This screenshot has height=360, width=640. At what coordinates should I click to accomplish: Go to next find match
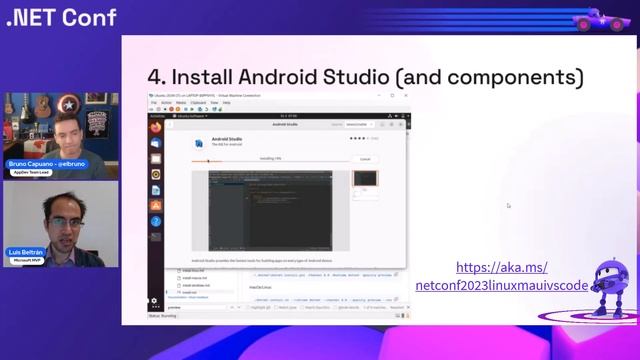[239, 307]
